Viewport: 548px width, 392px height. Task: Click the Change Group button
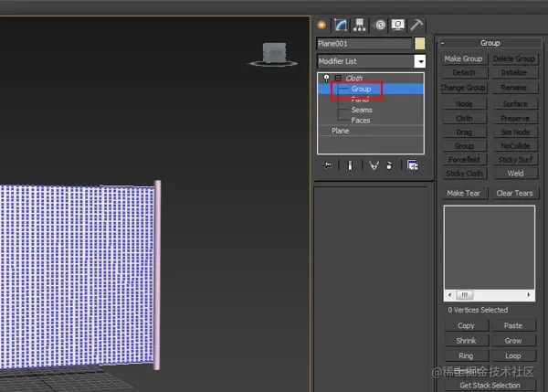click(x=463, y=88)
